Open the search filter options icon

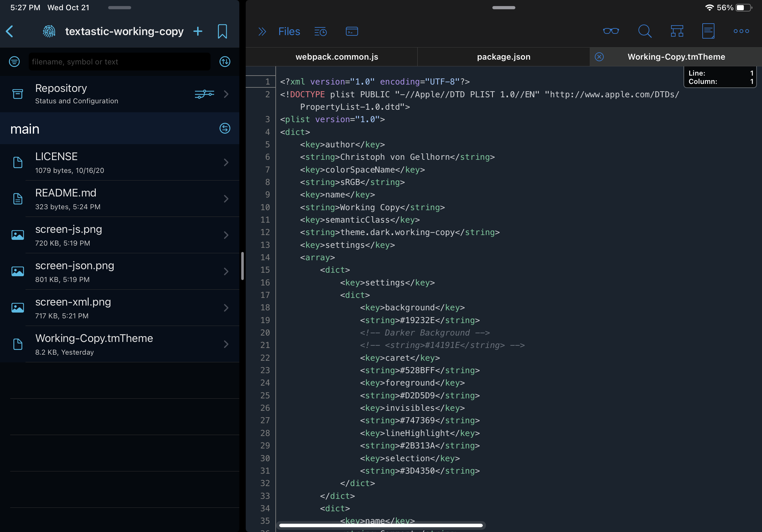point(14,62)
